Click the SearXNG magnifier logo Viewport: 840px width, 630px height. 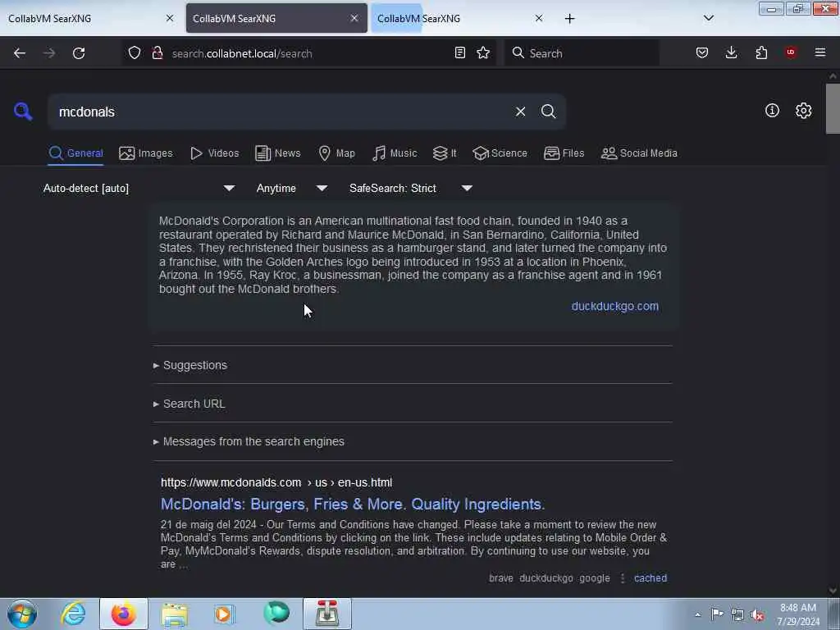[23, 112]
